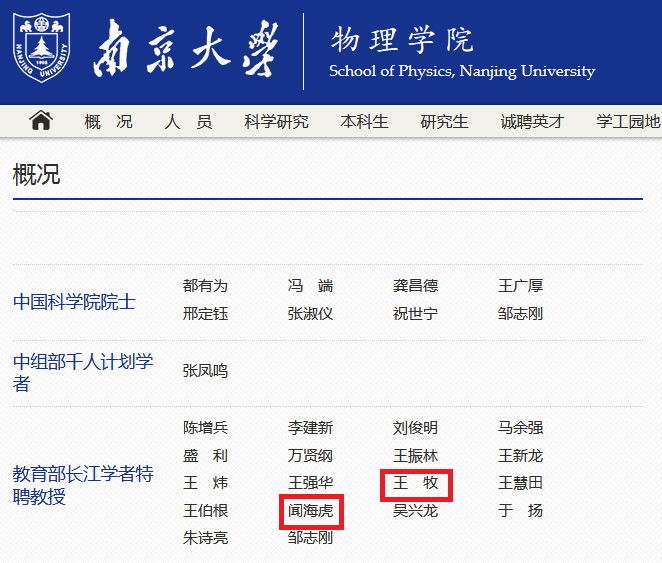The height and width of the screenshot is (563, 662).
Task: Open profile of 王新龙
Action: (520, 455)
